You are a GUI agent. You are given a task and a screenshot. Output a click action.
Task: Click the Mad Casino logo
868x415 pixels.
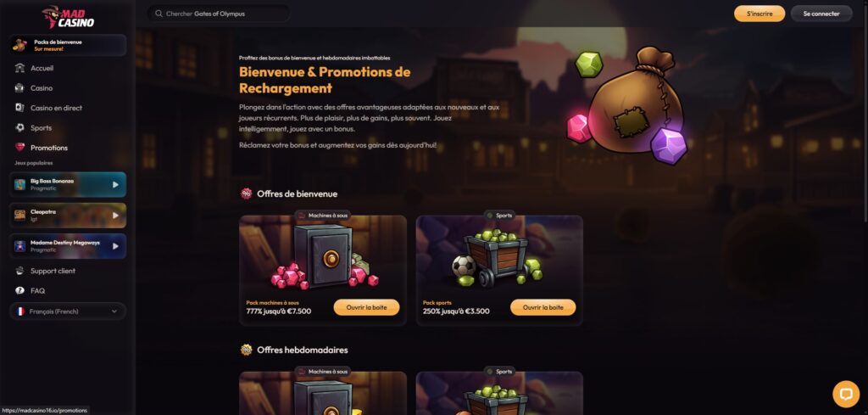coord(68,17)
